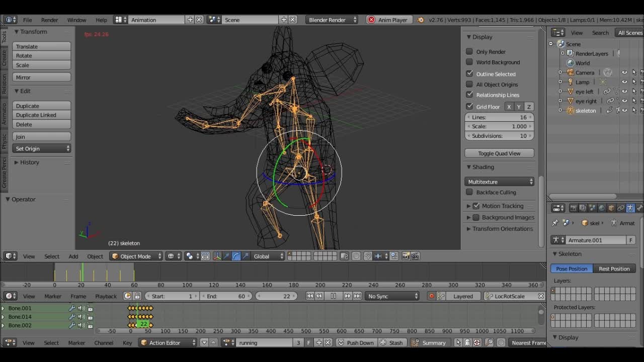Image resolution: width=644 pixels, height=362 pixels.
Task: Click the Camera object icon in outliner
Action: pos(571,72)
